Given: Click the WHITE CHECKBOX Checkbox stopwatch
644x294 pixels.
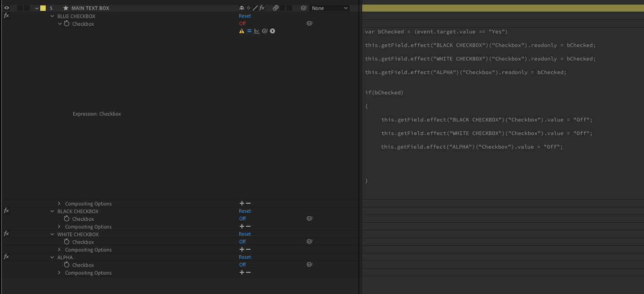Looking at the screenshot, I should coord(67,242).
